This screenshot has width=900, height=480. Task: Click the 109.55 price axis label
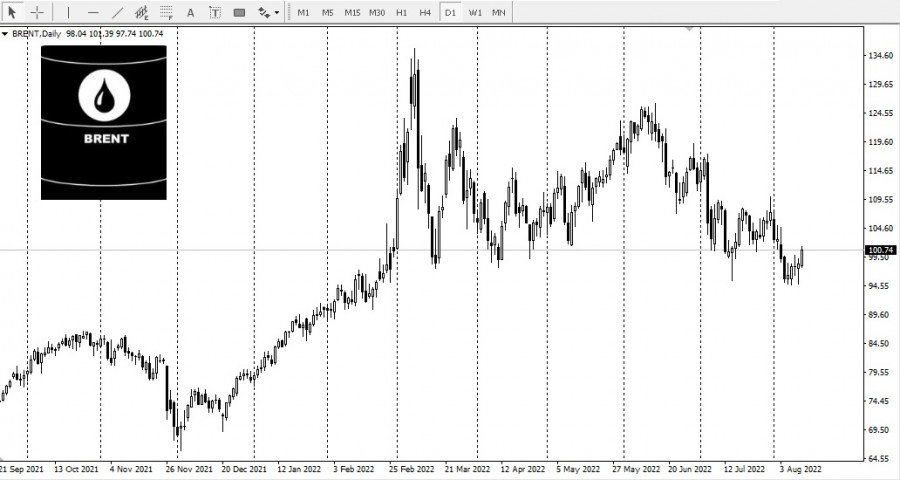click(x=880, y=199)
